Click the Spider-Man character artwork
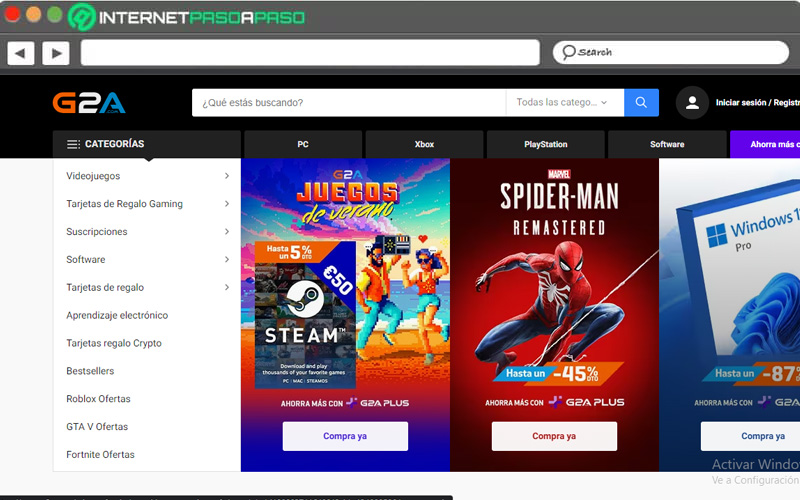The image size is (800, 500). coord(551,304)
